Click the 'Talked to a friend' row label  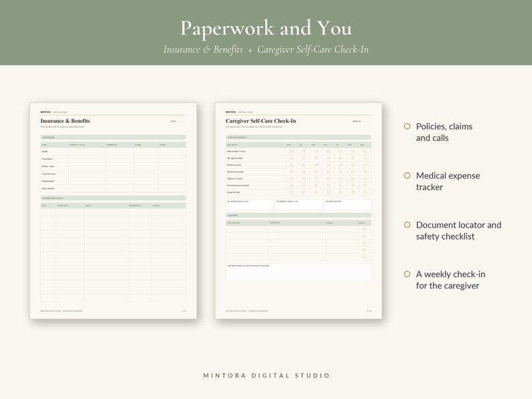click(x=235, y=179)
